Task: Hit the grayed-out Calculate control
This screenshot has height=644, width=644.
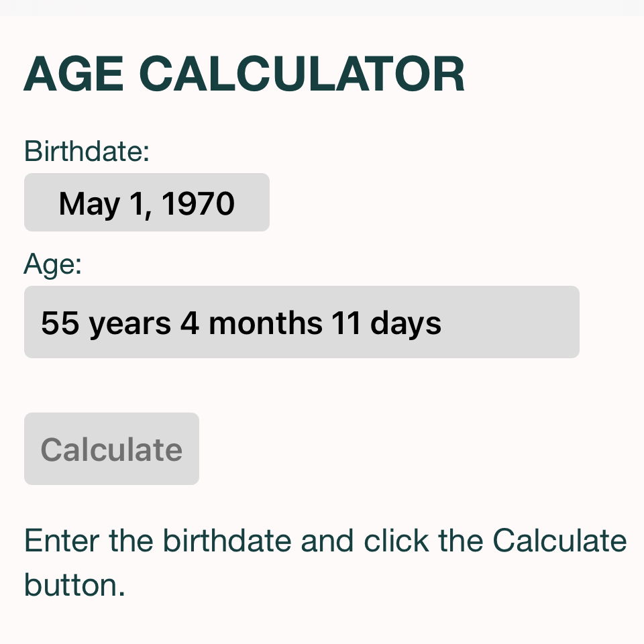Action: point(111,449)
